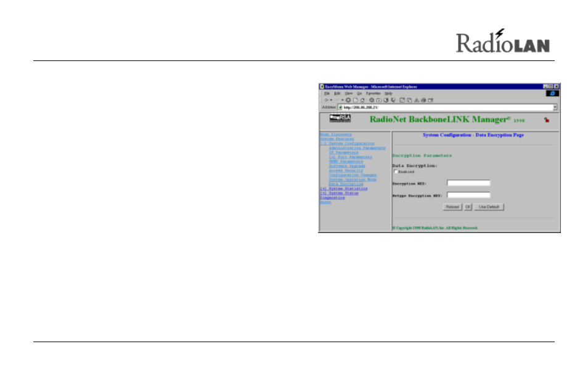Click the page icon in address bar
Image resolution: width=588 pixels, height=381 pixels.
(340, 107)
